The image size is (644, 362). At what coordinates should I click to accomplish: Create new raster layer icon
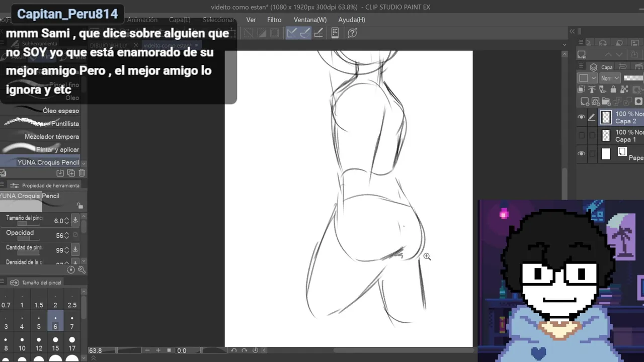pos(585,102)
